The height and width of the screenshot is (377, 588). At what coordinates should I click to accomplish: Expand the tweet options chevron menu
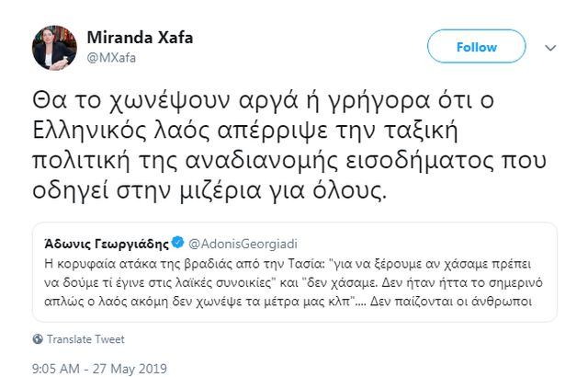549,46
